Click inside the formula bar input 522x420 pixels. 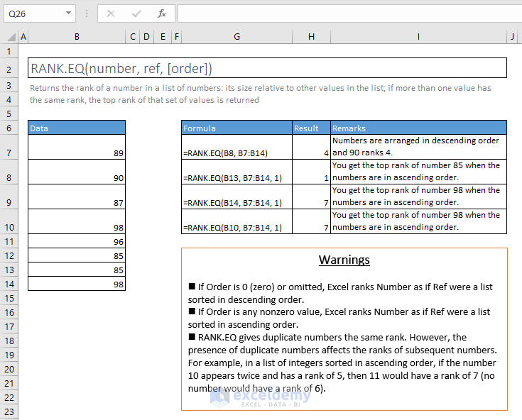point(349,13)
